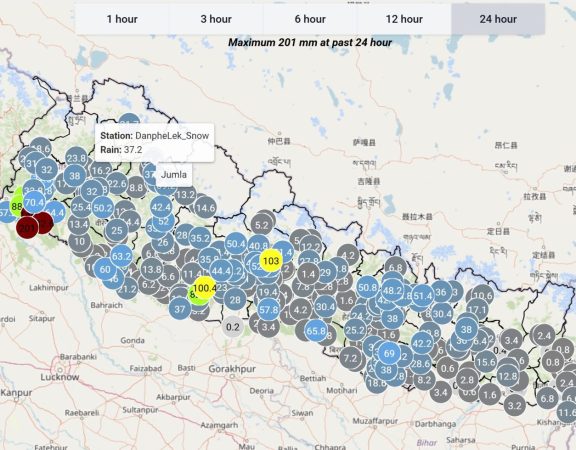Click the blue 51.4 marker
576x450 pixels.
tap(422, 296)
